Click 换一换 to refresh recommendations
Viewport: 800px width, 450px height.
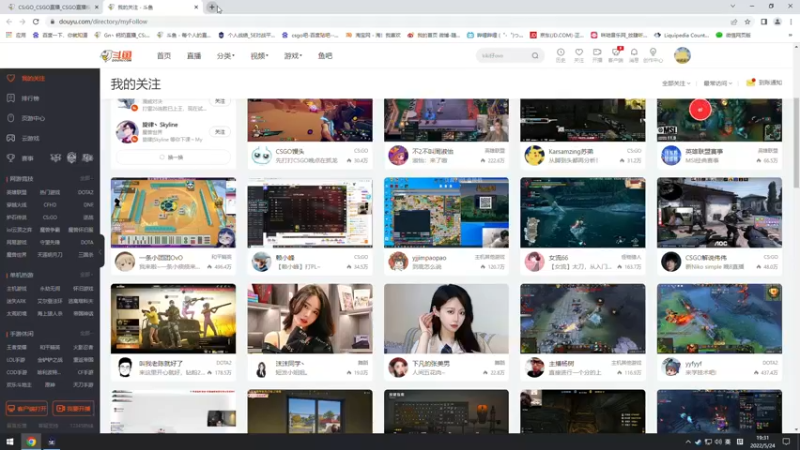(x=171, y=157)
